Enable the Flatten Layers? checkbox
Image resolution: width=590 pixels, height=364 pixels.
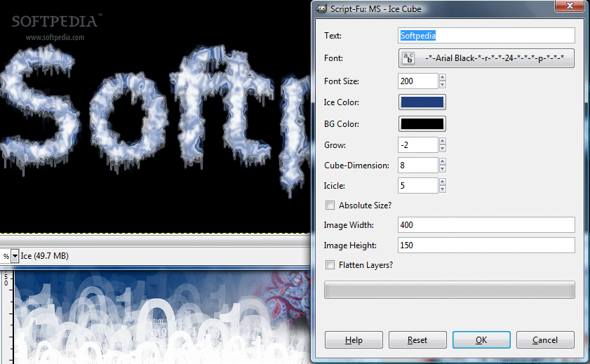coord(330,265)
